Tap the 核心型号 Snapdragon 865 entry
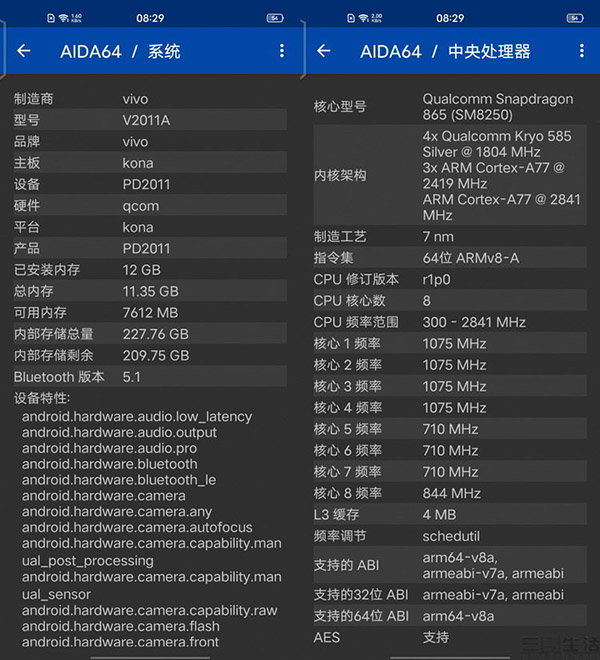This screenshot has height=660, width=600. coord(450,107)
